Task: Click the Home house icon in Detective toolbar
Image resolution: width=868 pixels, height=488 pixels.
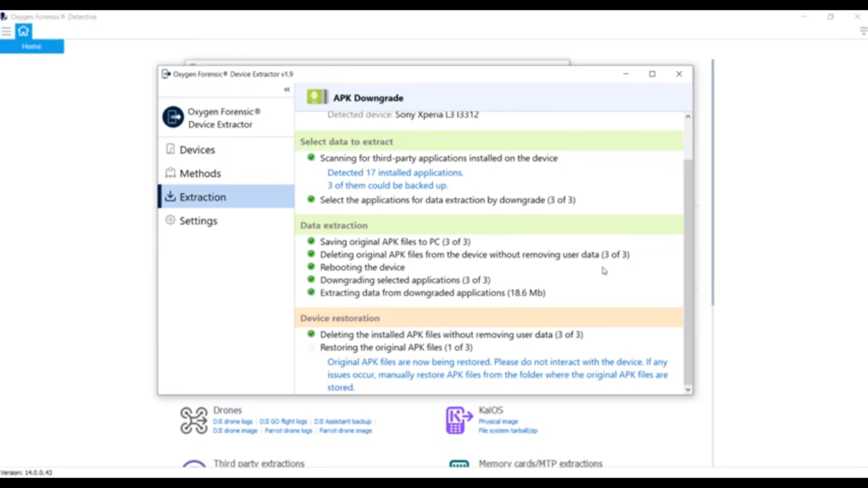Action: point(23,31)
